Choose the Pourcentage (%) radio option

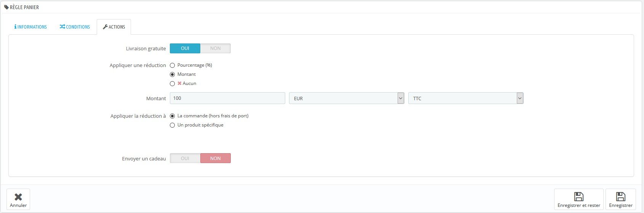(173, 66)
